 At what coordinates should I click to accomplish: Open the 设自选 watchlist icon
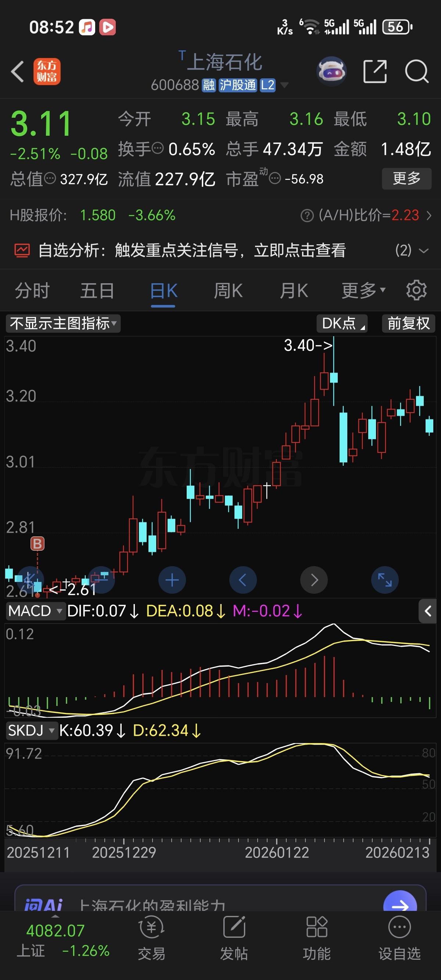[x=399, y=937]
